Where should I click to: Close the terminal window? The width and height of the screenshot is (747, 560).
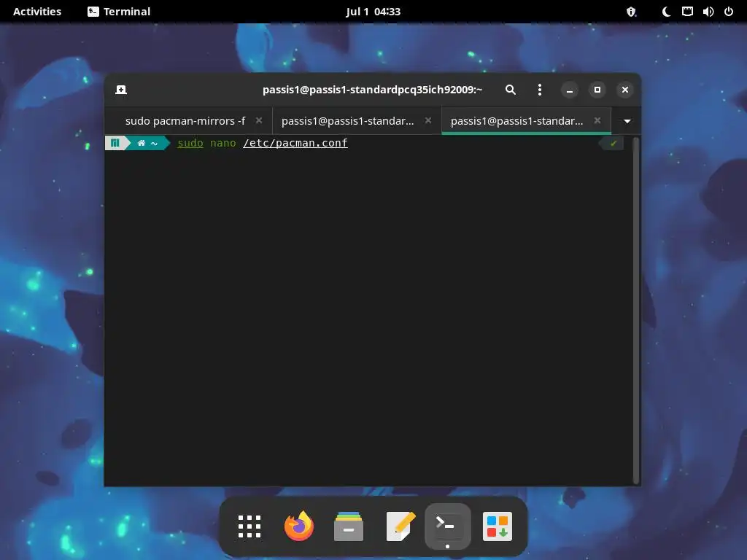coord(625,90)
